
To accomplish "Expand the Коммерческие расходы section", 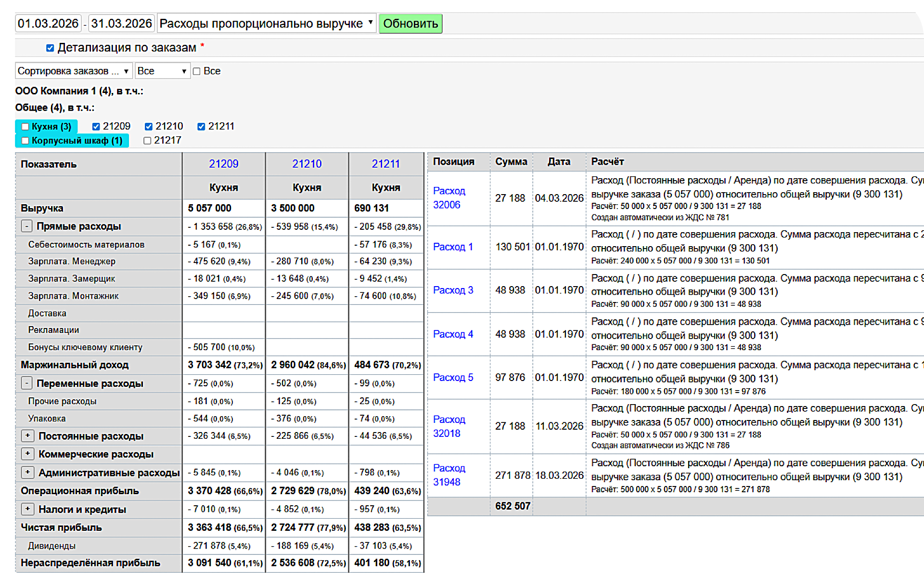I will 28,454.
